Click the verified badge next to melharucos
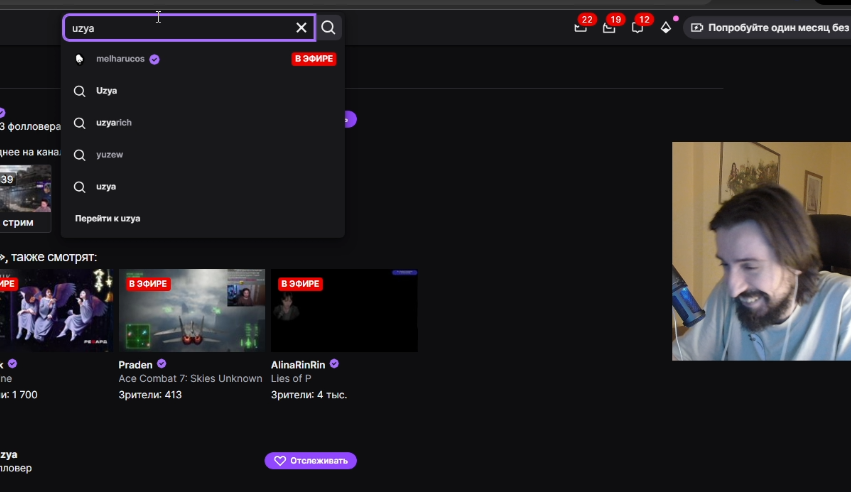The height and width of the screenshot is (492, 851). 155,59
